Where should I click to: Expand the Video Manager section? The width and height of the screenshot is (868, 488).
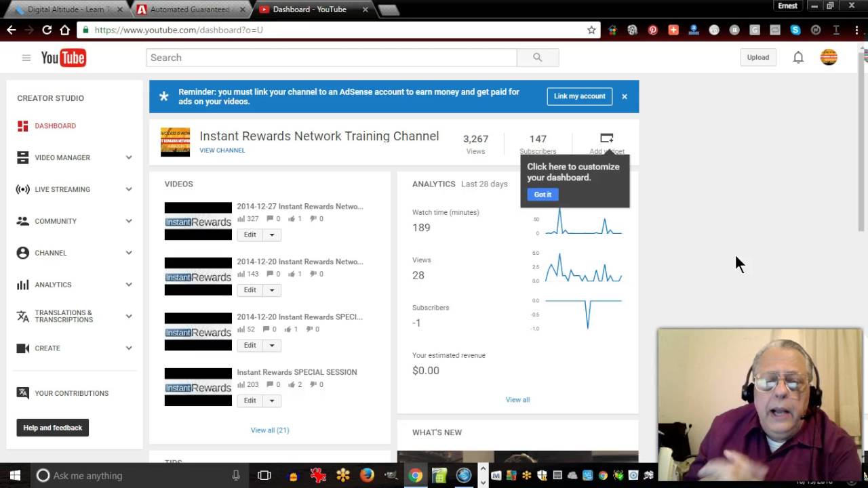click(129, 157)
